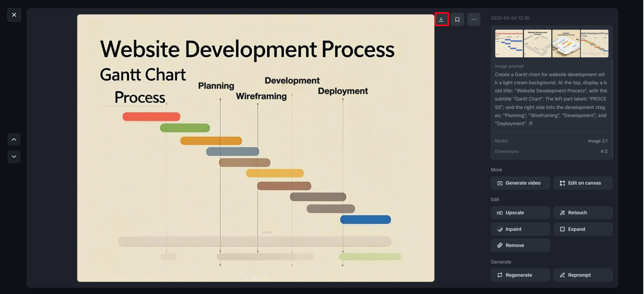
Task: Regenerate the image
Action: pyautogui.click(x=520, y=275)
